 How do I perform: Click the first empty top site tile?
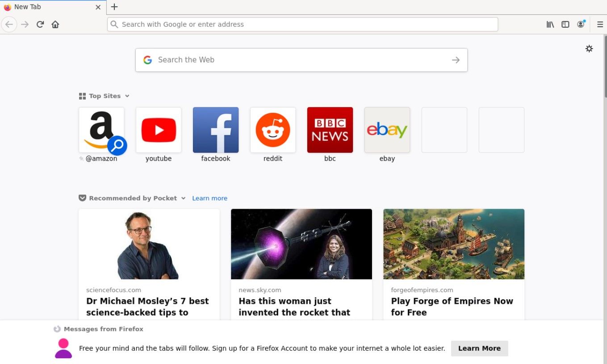(444, 130)
